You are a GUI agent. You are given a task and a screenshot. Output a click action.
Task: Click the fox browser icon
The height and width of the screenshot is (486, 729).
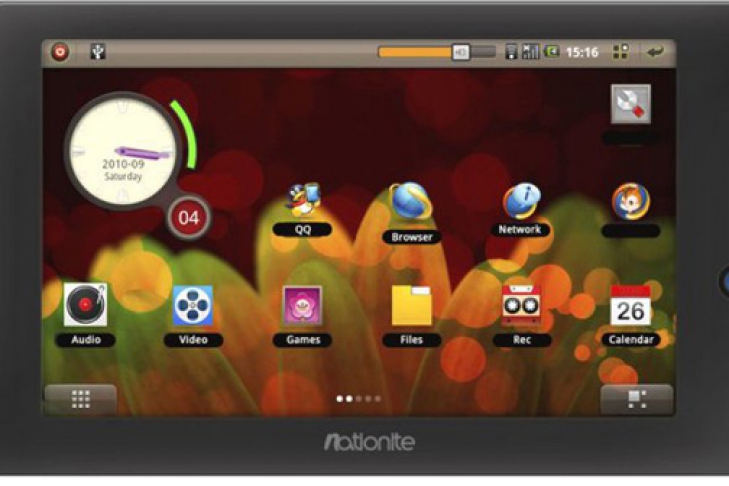click(630, 202)
